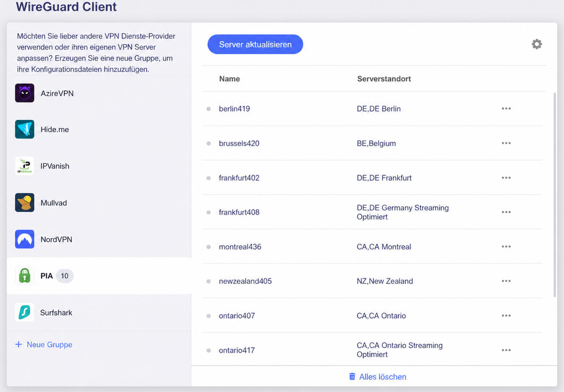The width and height of the screenshot is (564, 392).
Task: Select server name frankfurt408
Action: 239,212
